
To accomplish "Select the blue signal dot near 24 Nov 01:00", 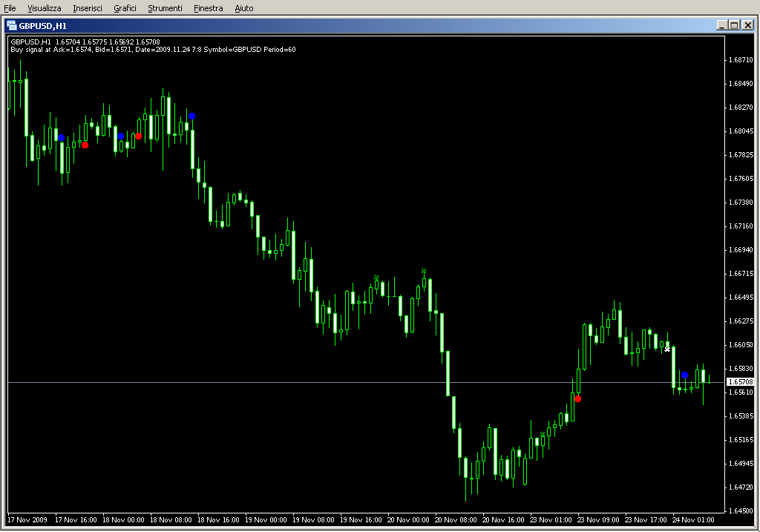I will pyautogui.click(x=684, y=375).
